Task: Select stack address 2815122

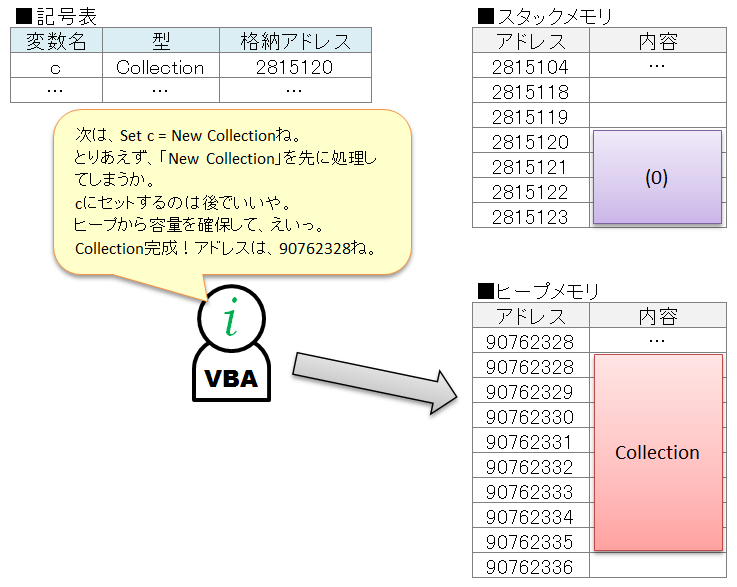Action: [x=531, y=190]
